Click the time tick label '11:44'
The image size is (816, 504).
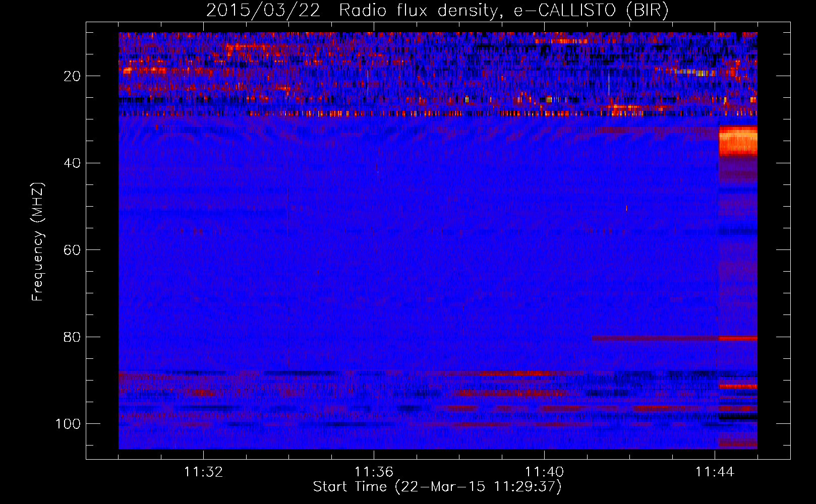tap(715, 472)
